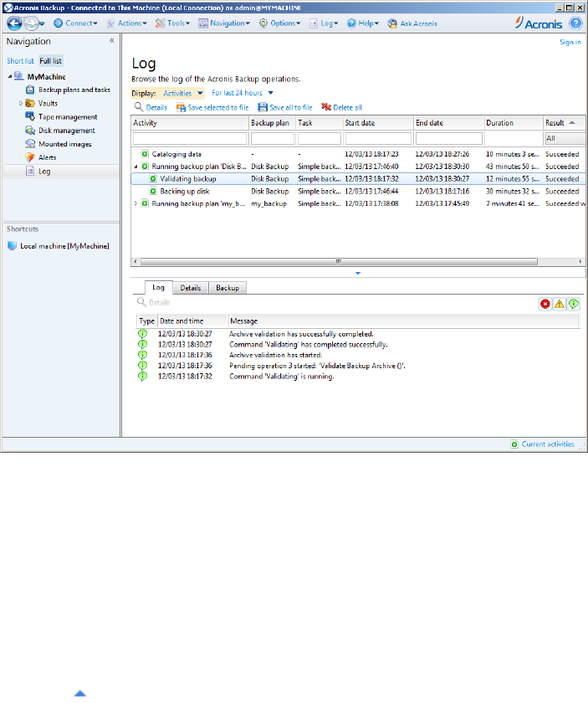Screen dimensions: 588x703
Task: Expand the Vaults tree node
Action: click(x=21, y=103)
